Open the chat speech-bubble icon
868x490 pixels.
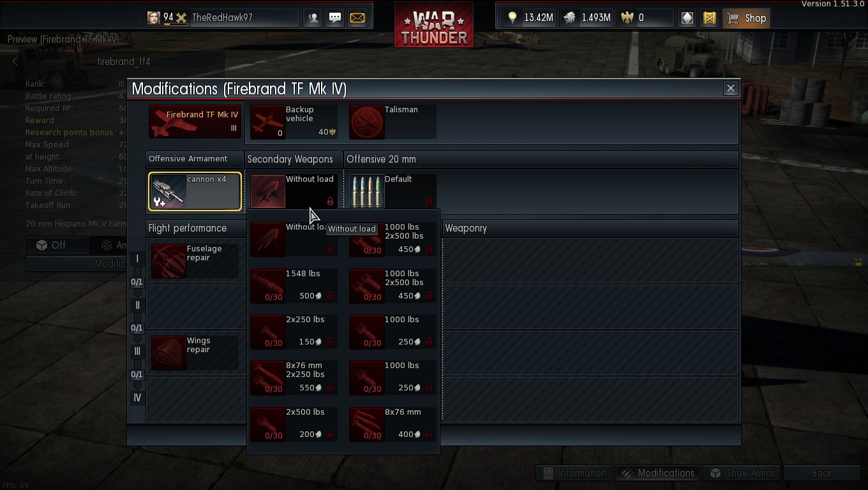[x=335, y=18]
